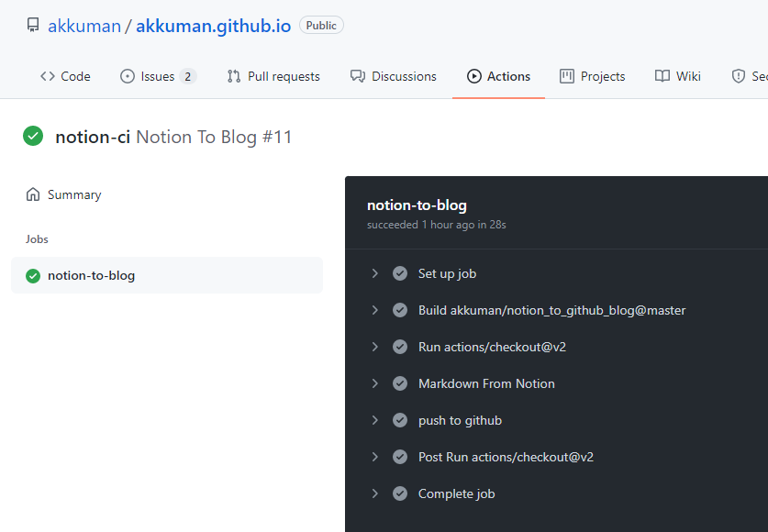Click the repository icon beside akkuman
The width and height of the screenshot is (768, 532).
tap(33, 25)
